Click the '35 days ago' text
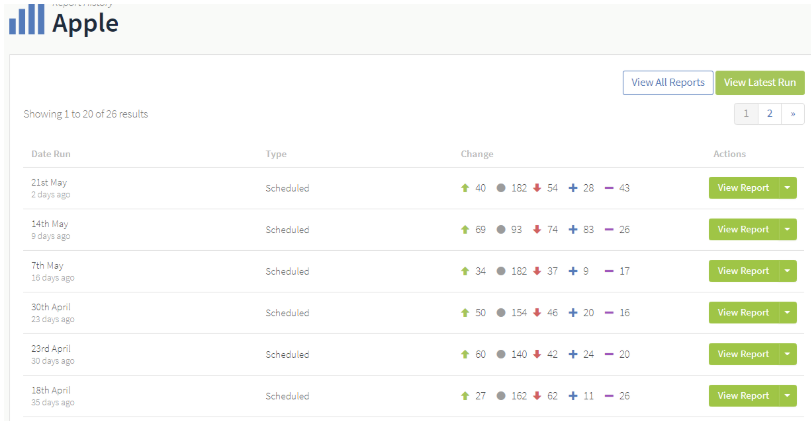The image size is (811, 428). pos(53,403)
